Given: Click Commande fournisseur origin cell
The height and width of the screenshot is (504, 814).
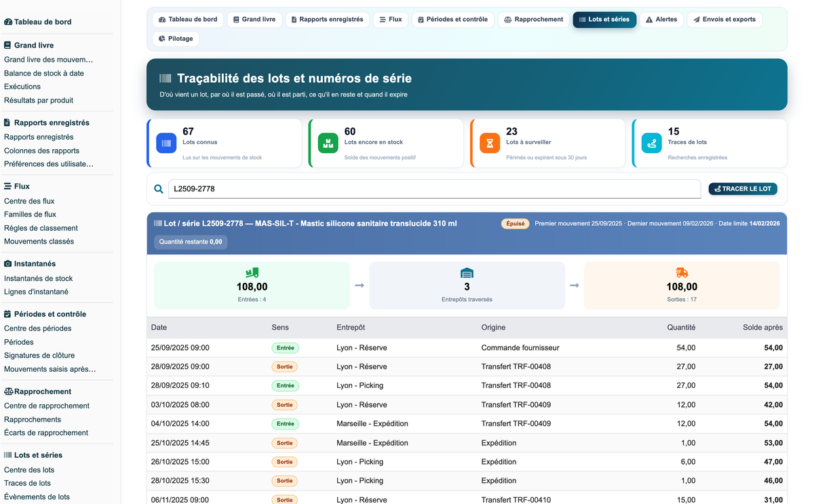Looking at the screenshot, I should [520, 348].
